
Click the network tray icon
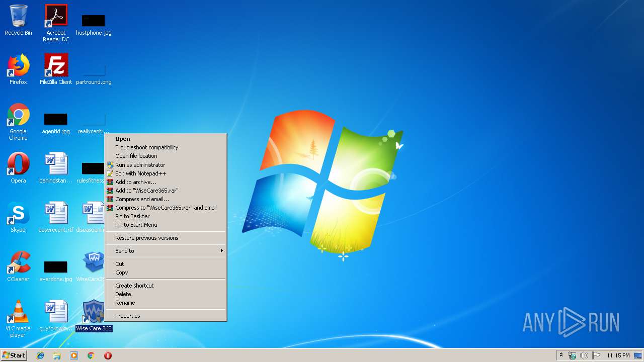(572, 355)
